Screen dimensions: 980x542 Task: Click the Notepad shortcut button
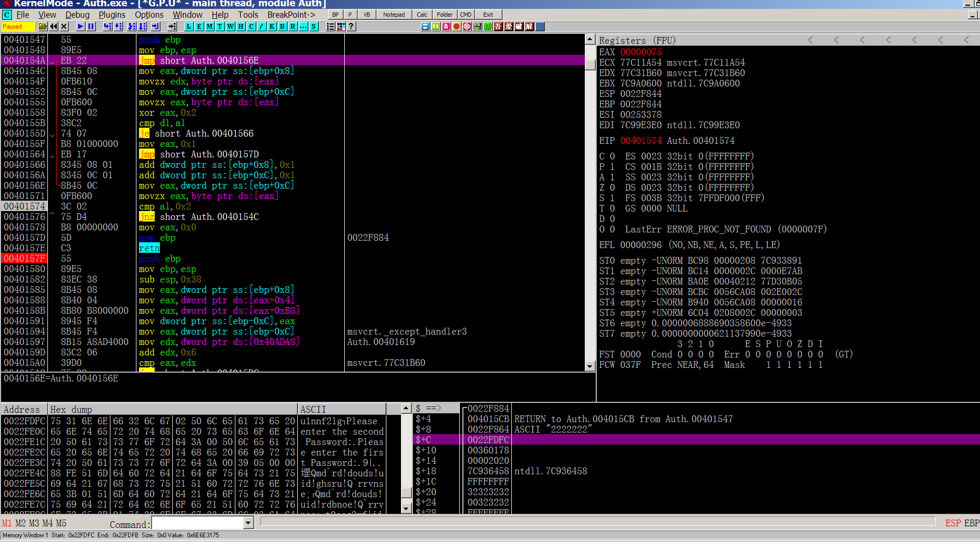click(394, 15)
